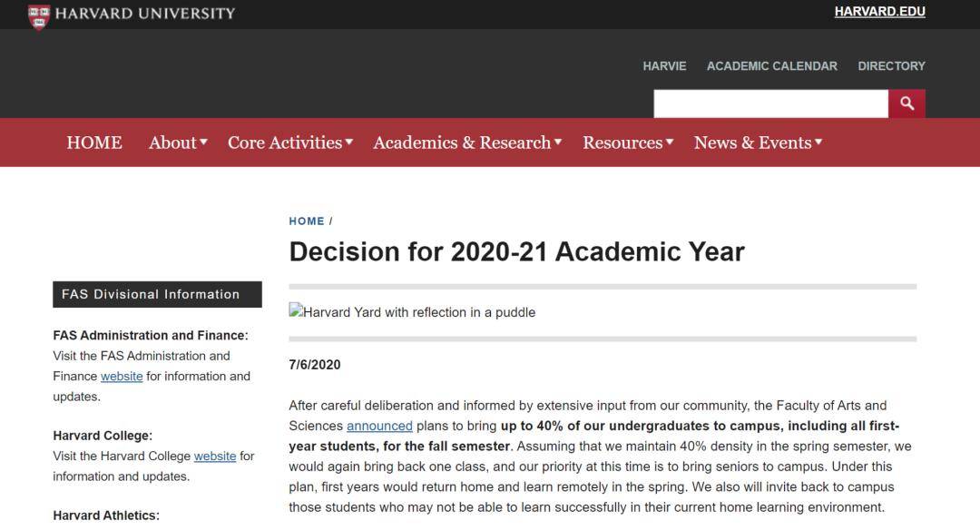The height and width of the screenshot is (530, 980).
Task: Open the 'announced' hyperlink in article
Action: coord(379,426)
